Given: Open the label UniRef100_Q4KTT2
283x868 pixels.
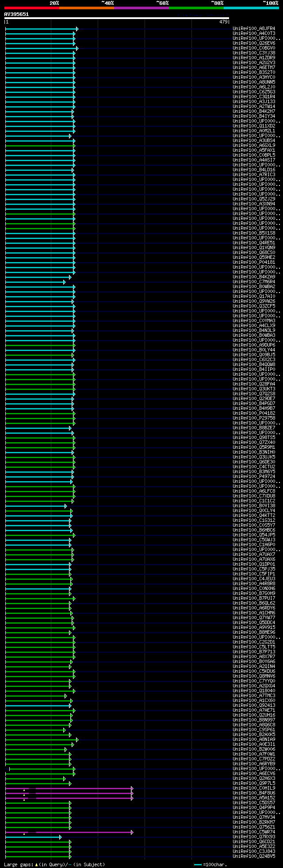Looking at the screenshot, I should tap(254, 516).
